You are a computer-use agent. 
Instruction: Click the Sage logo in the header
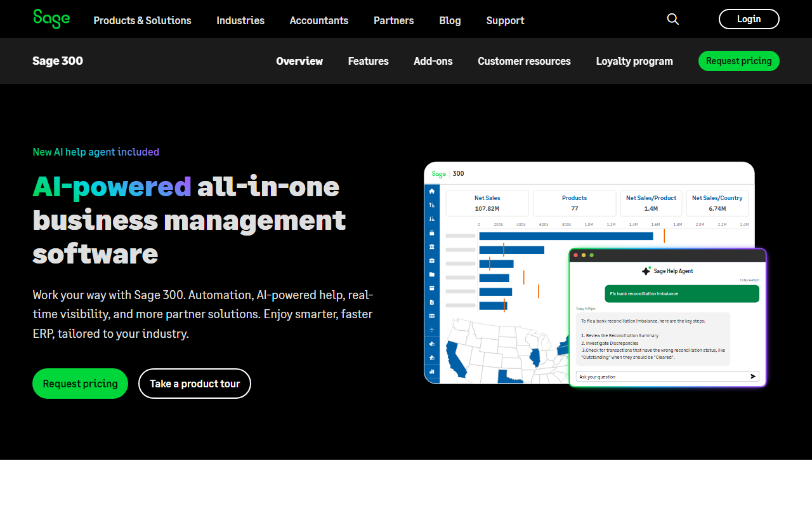(51, 19)
